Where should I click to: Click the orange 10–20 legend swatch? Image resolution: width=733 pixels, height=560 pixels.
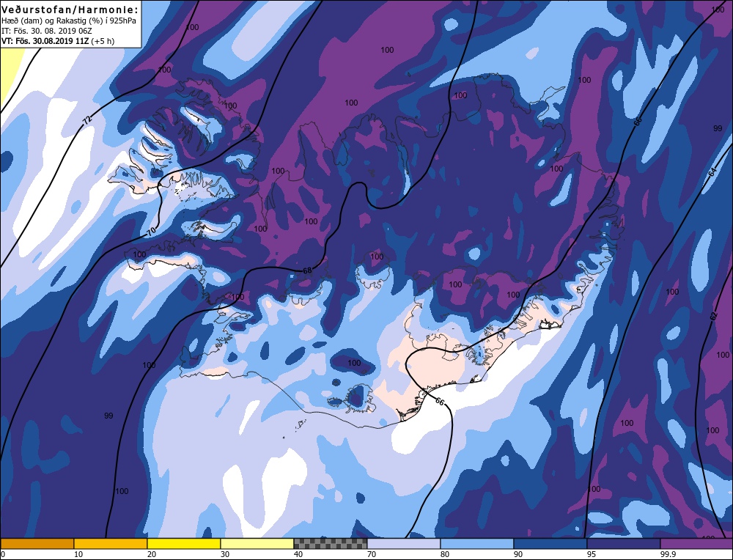click(x=111, y=543)
